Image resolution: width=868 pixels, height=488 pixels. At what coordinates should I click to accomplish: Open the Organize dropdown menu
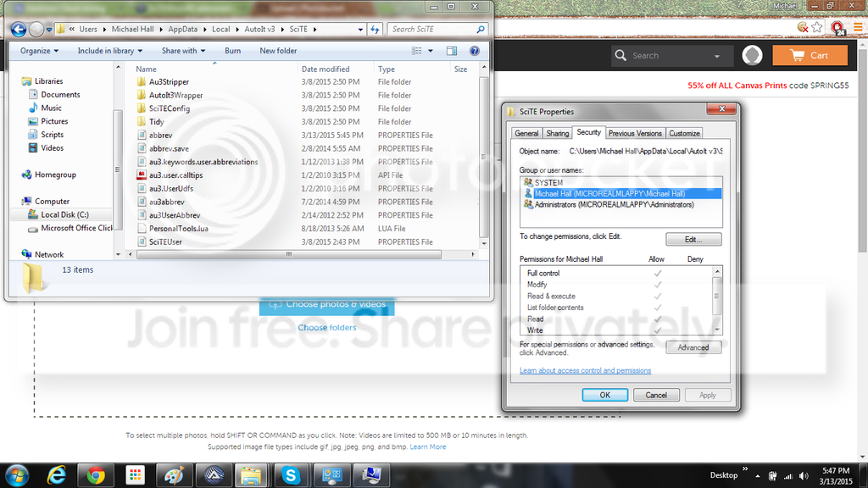(39, 51)
